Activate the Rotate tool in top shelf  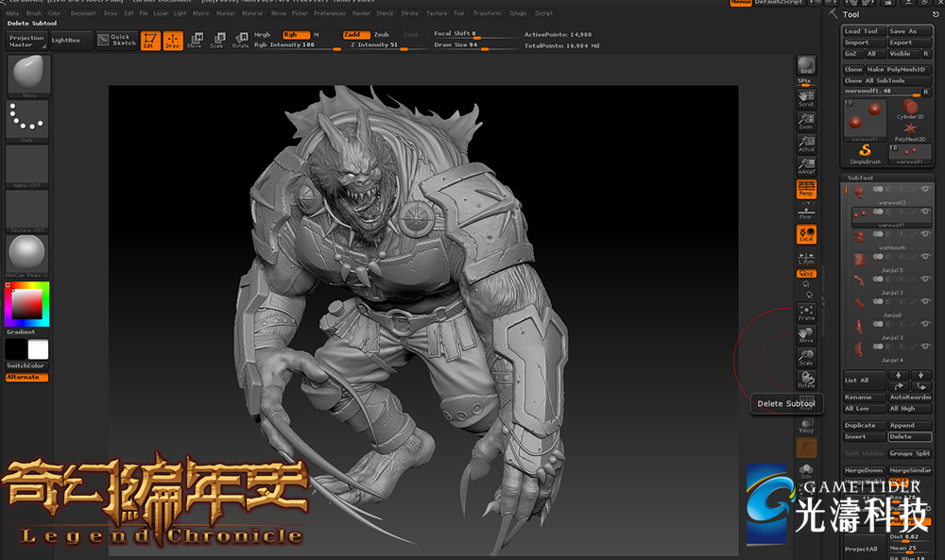241,40
